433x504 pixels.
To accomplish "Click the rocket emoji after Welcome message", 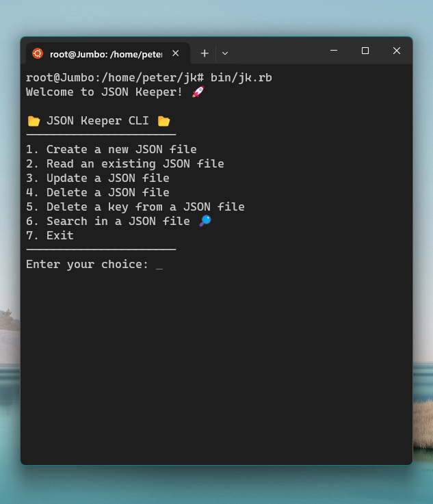I will [x=198, y=92].
